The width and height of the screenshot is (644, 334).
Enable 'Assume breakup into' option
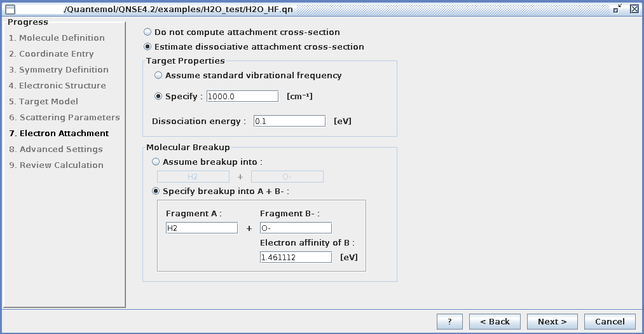coord(156,162)
